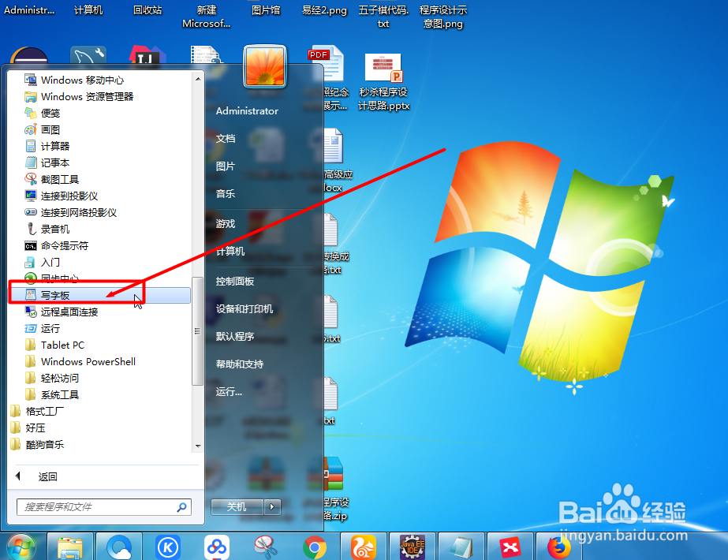This screenshot has height=560, width=728.
Task: Expand the Tablet PC folder
Action: [54, 345]
